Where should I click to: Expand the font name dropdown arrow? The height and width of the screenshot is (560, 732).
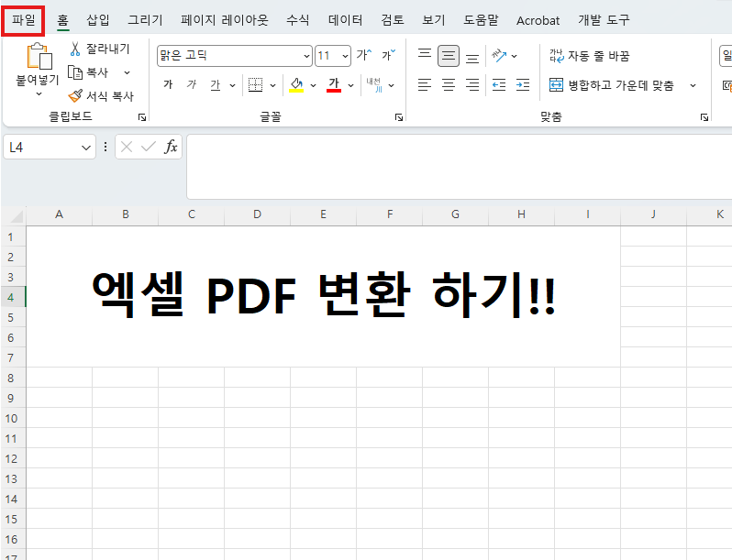[306, 56]
